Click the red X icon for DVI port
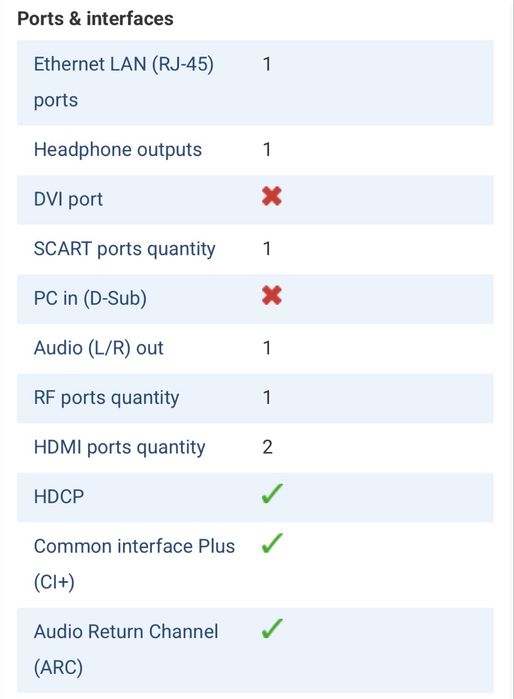 pos(271,196)
